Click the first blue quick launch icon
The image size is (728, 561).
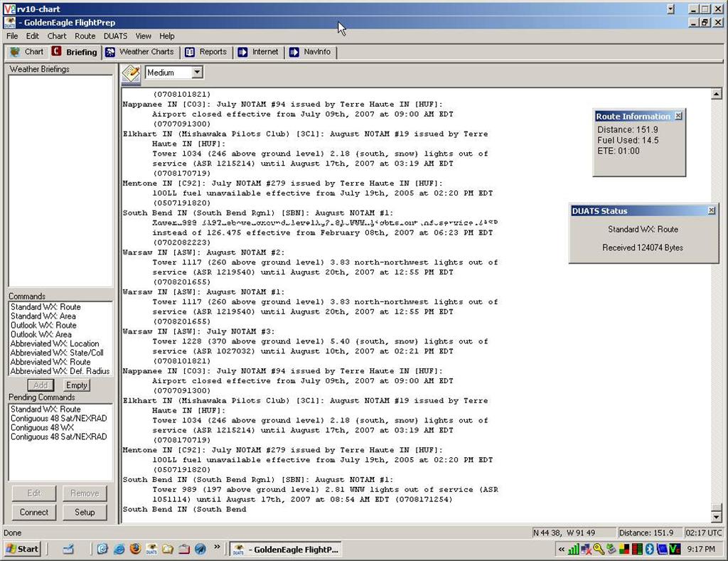[102, 550]
